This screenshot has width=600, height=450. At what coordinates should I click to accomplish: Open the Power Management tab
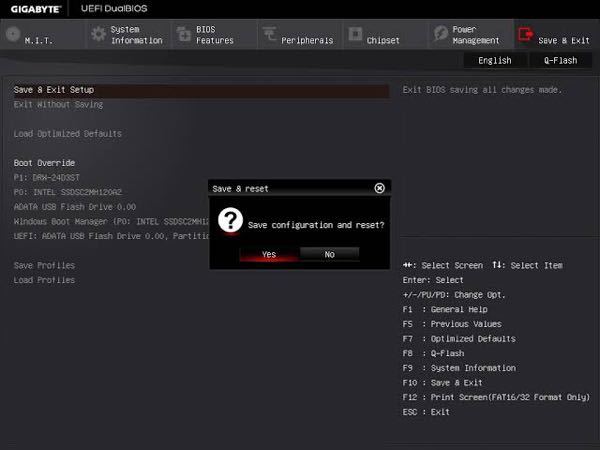pyautogui.click(x=471, y=34)
